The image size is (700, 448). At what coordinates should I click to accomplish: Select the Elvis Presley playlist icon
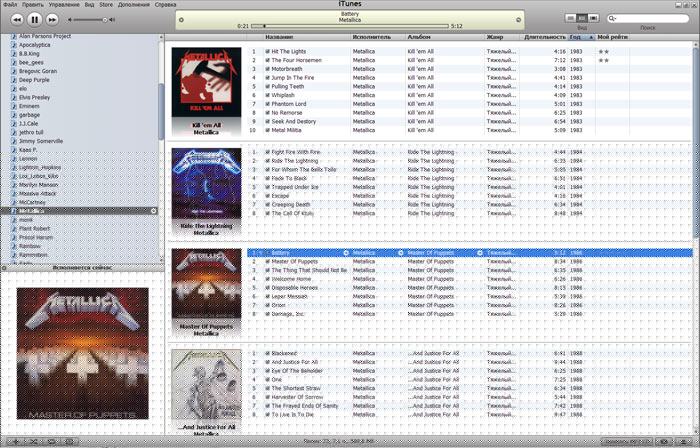[13, 97]
